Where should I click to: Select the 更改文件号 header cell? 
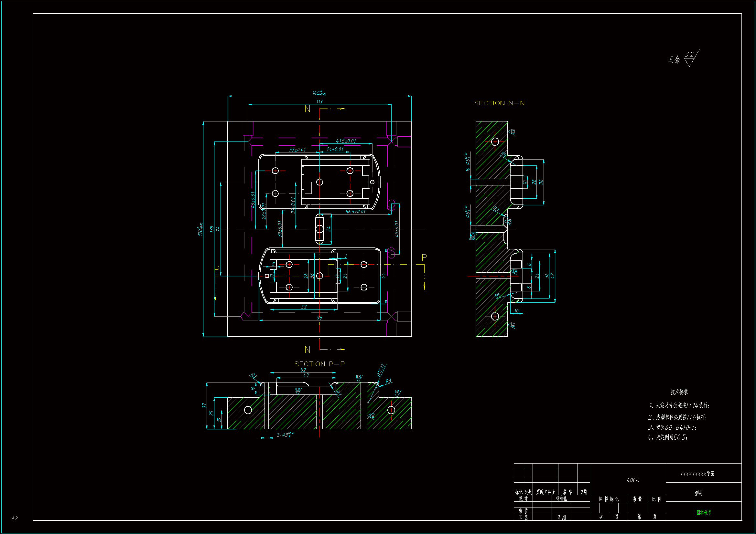545,492
